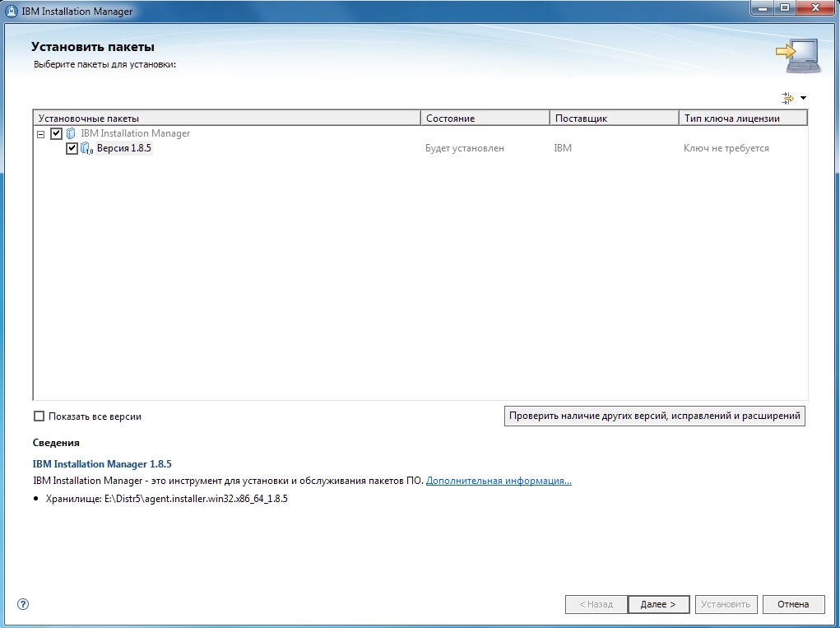
Task: Open the Дополнительная информация link
Action: point(499,481)
